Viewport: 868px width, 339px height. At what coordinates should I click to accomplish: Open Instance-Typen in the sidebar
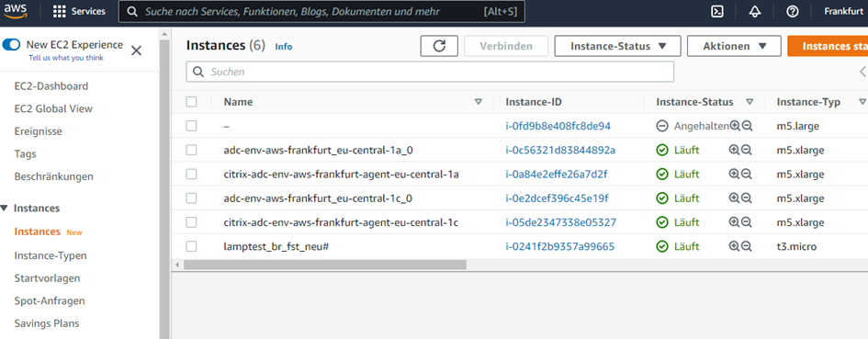click(x=51, y=256)
